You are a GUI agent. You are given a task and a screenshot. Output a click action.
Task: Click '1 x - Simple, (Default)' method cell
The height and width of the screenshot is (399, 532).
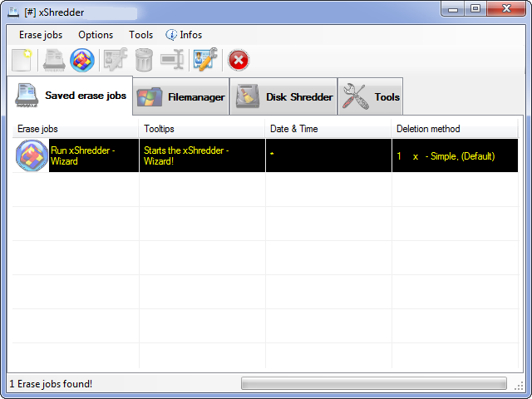(x=455, y=155)
